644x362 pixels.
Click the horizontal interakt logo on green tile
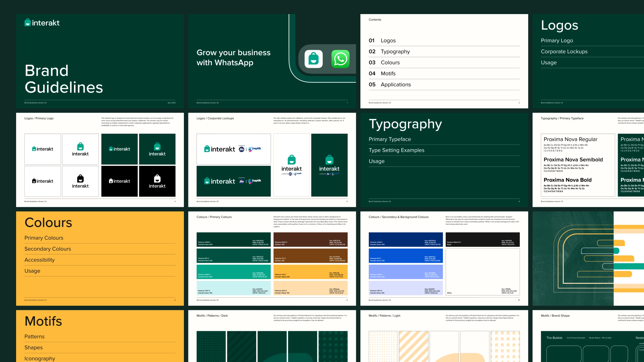click(x=119, y=149)
